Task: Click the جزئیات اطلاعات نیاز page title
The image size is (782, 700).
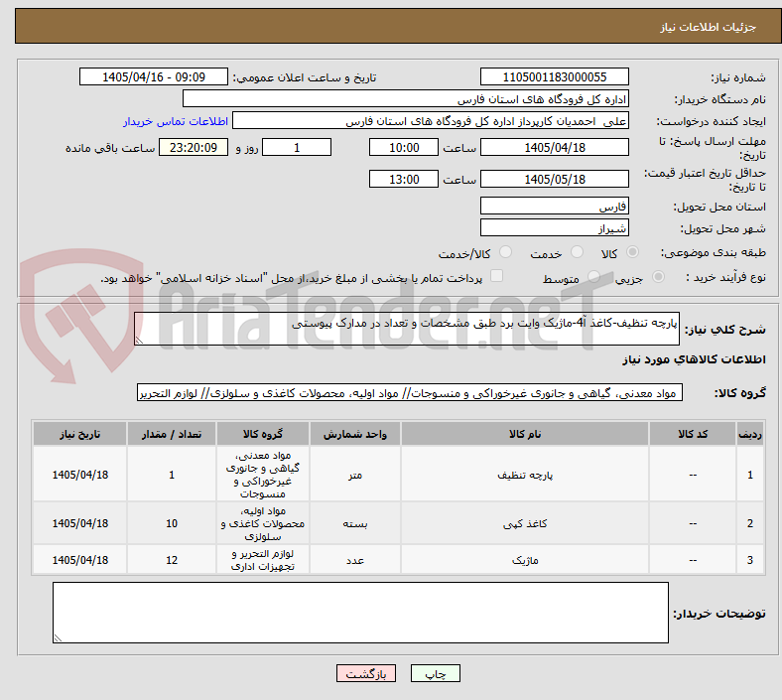Action: pos(709,27)
